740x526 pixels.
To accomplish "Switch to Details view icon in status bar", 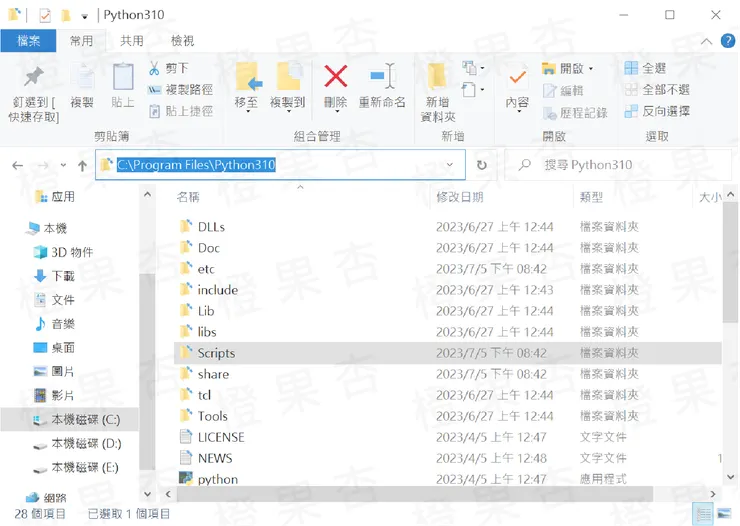I will click(704, 514).
